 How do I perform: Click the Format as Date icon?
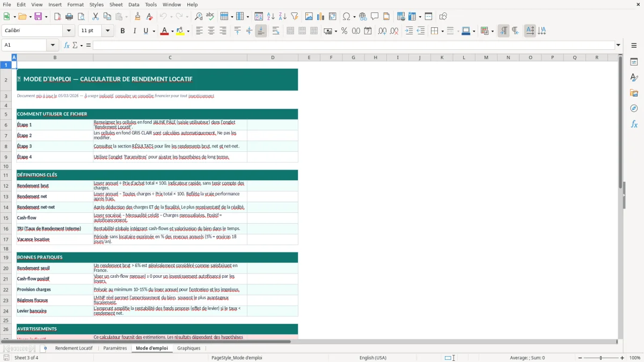point(368,31)
